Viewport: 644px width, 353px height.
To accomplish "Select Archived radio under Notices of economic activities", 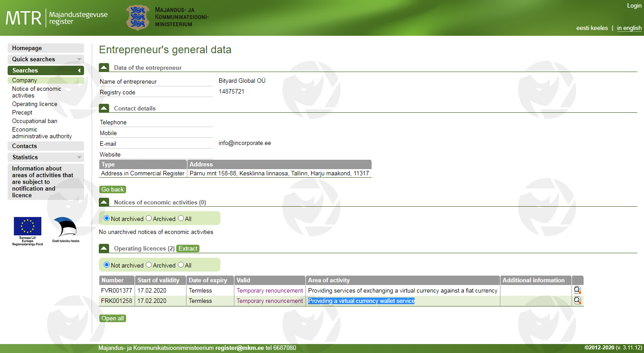I will pos(149,218).
